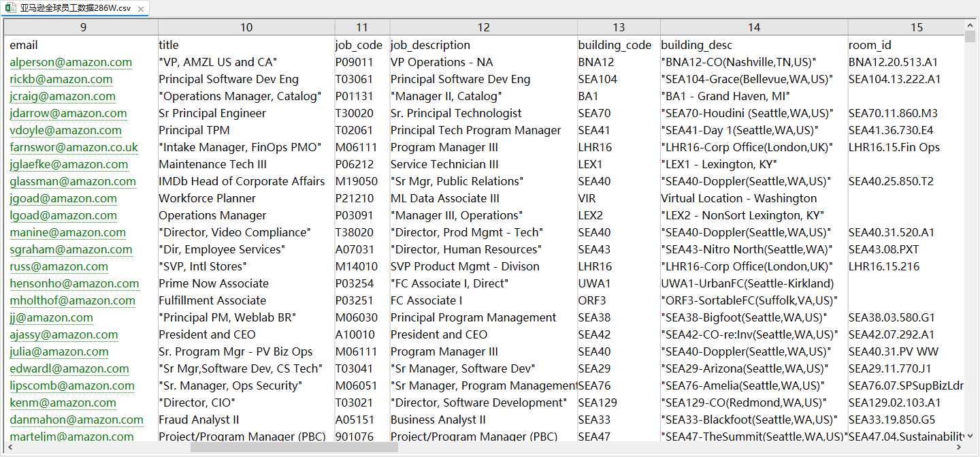Close the 亚马逊全球员工数据286W.csv tab
Viewport: 980px width, 457px height.
[x=141, y=8]
